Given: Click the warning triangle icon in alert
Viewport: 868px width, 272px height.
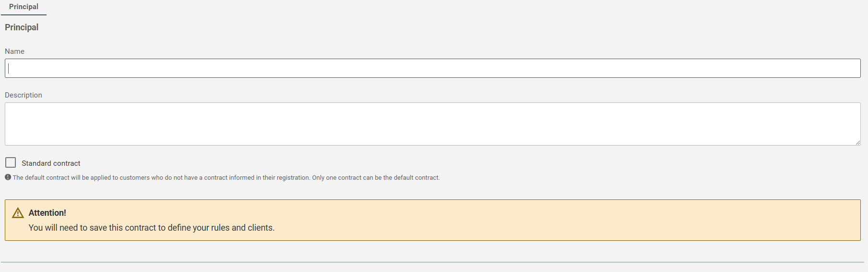Looking at the screenshot, I should coord(18,213).
